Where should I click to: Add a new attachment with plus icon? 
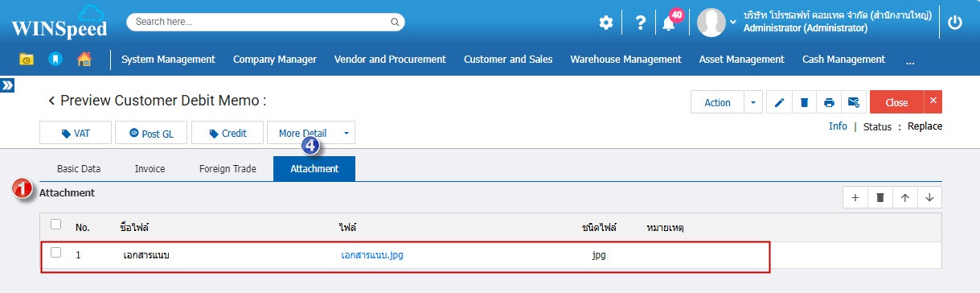click(x=855, y=197)
